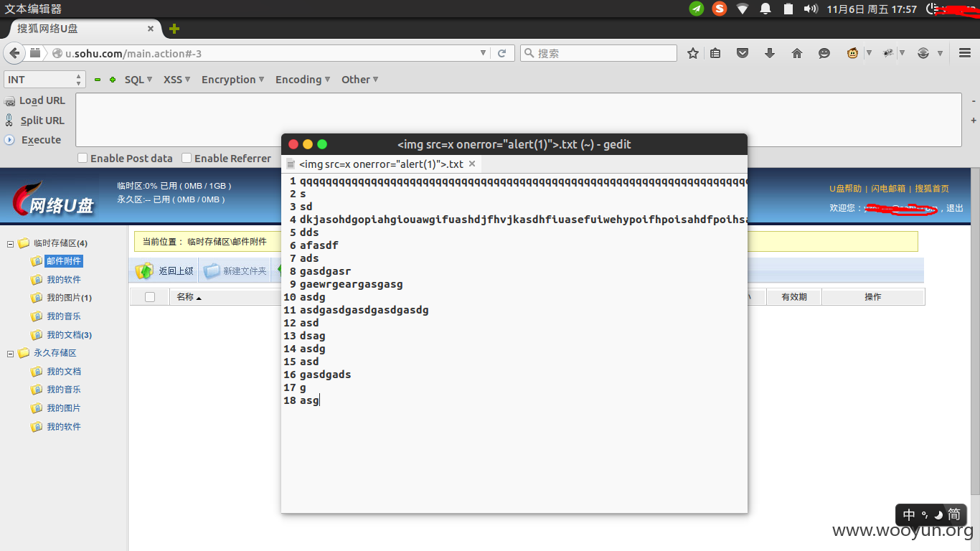The image size is (980, 551).
Task: Open the Wi-Fi network indicator
Action: [x=743, y=9]
